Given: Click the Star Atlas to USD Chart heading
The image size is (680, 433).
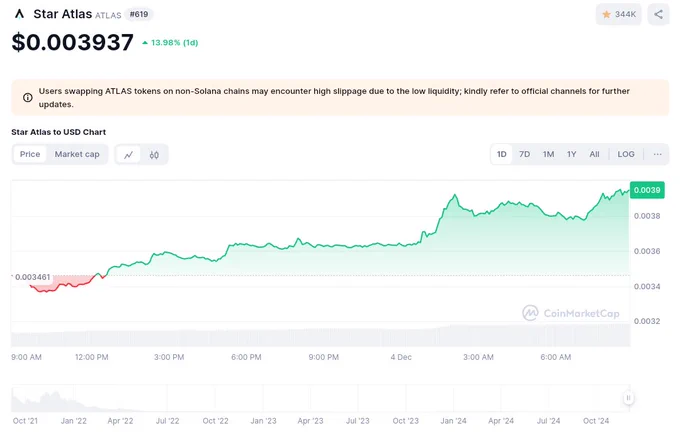Looking at the screenshot, I should (59, 132).
